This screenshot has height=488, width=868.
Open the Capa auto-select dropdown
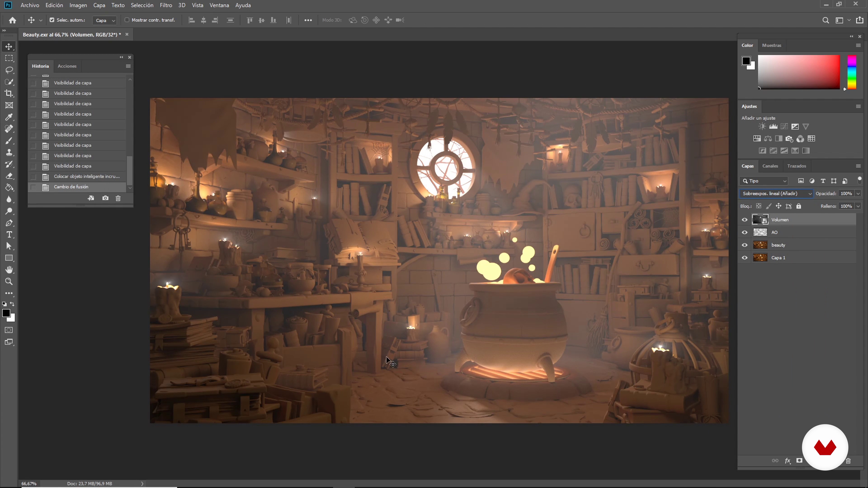(104, 20)
